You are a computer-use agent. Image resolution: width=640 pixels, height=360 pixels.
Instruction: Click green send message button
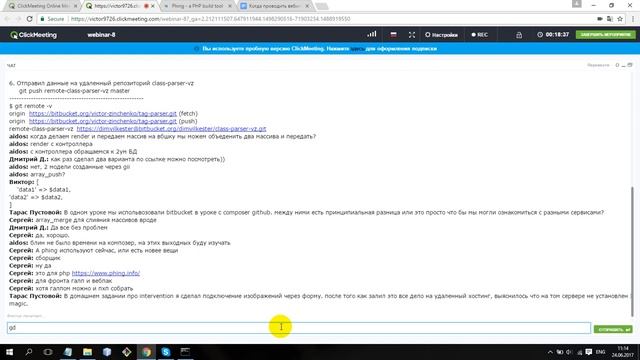[613, 329]
